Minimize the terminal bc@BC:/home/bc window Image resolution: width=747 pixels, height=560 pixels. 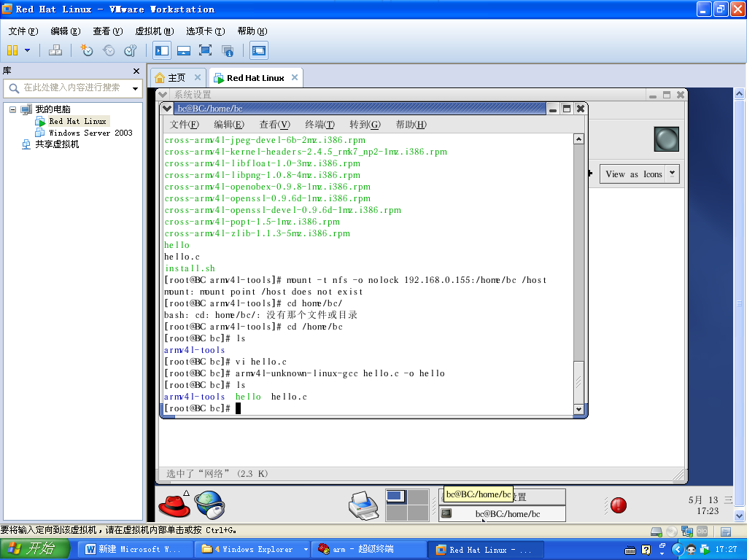coord(553,109)
